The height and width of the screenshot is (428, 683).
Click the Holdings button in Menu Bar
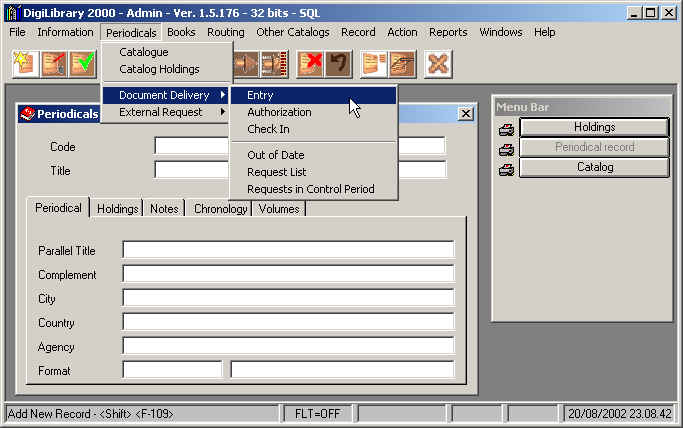[x=594, y=127]
